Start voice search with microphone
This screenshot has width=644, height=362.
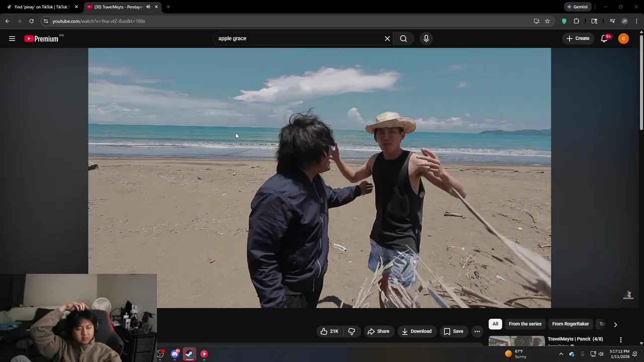(426, 38)
